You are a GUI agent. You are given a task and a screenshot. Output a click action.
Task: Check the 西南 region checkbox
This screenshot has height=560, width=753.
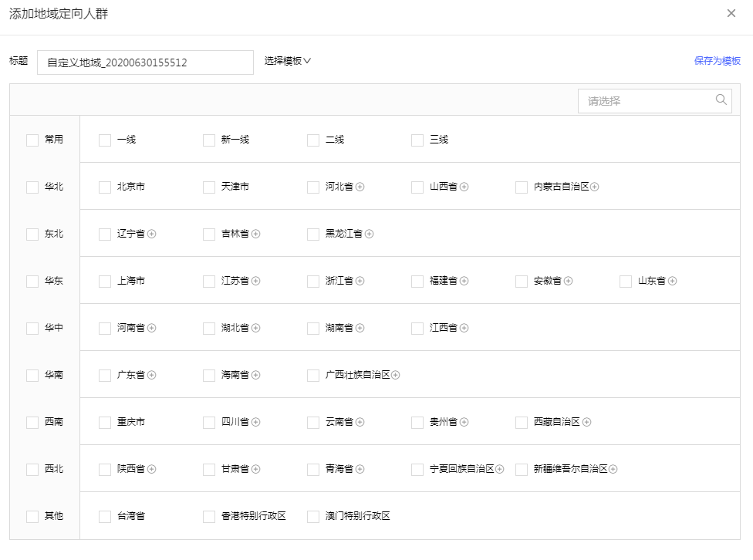32,423
